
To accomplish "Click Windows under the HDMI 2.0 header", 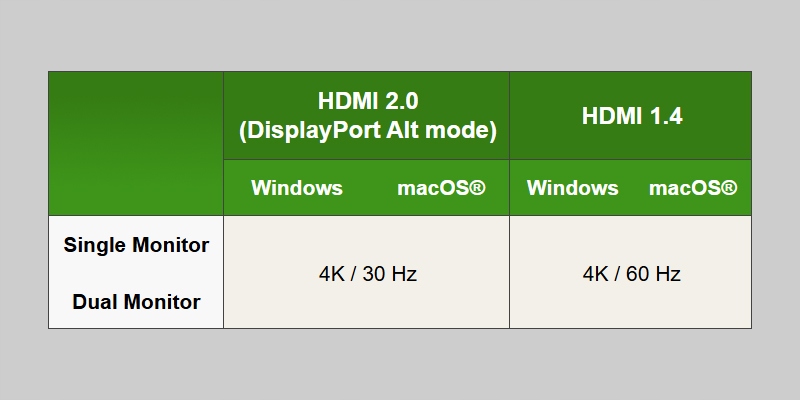I will (x=296, y=188).
